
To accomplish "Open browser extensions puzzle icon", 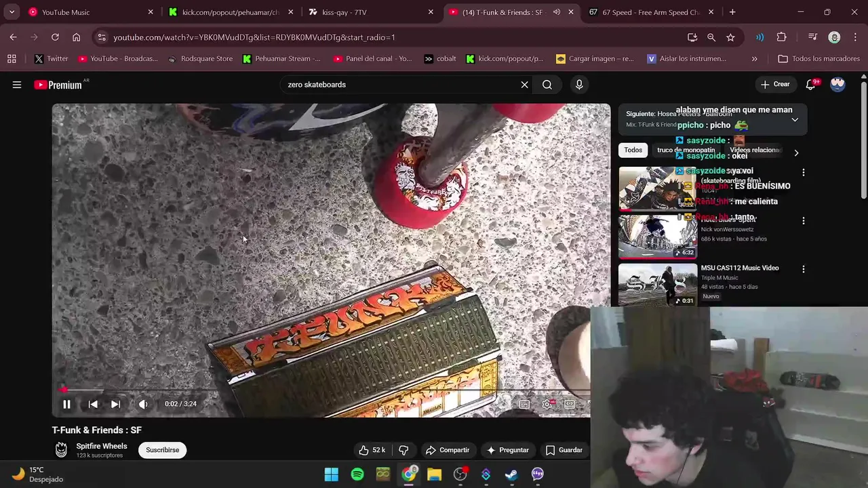I will [x=781, y=37].
